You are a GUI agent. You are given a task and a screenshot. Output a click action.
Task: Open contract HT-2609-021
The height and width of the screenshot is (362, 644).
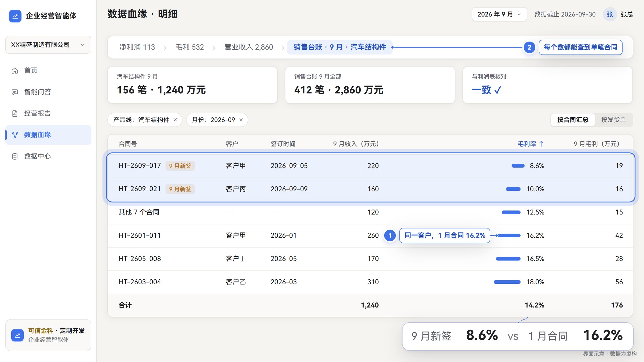coord(140,189)
